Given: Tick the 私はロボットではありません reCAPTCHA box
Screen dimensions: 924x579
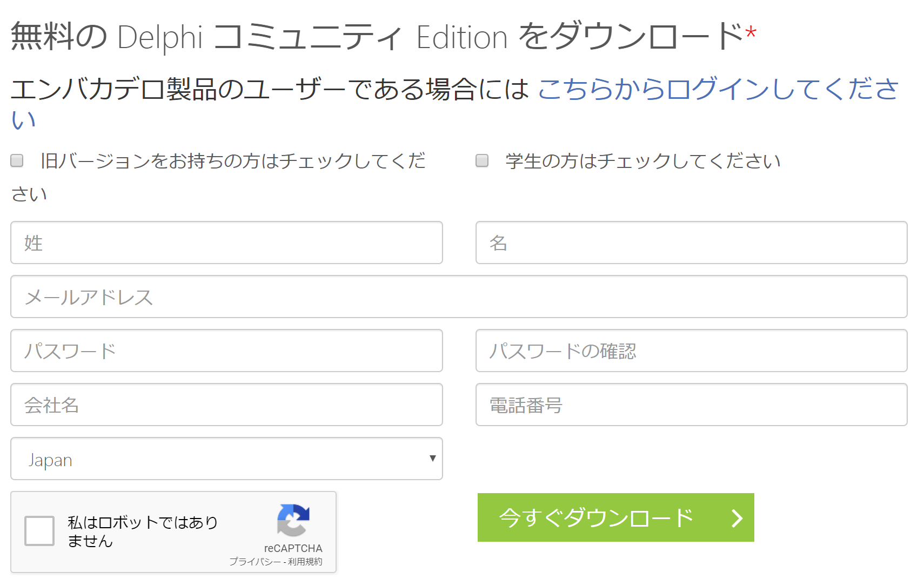Looking at the screenshot, I should 39,531.
